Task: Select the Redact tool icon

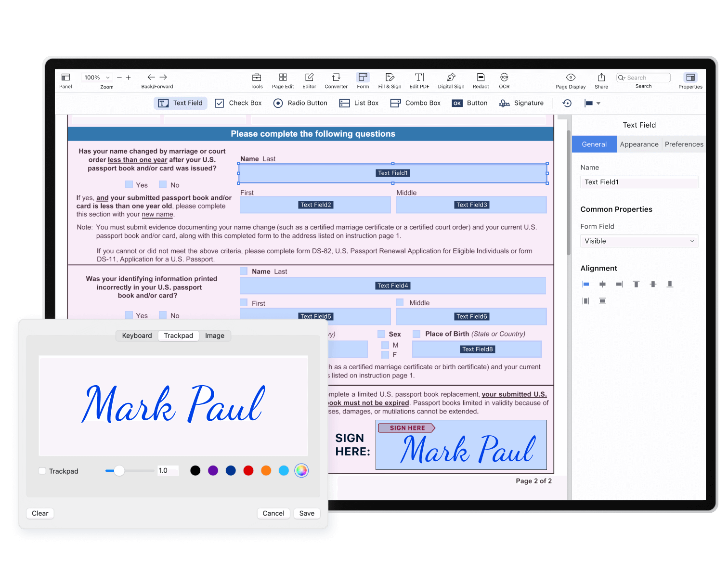Action: coord(481,78)
